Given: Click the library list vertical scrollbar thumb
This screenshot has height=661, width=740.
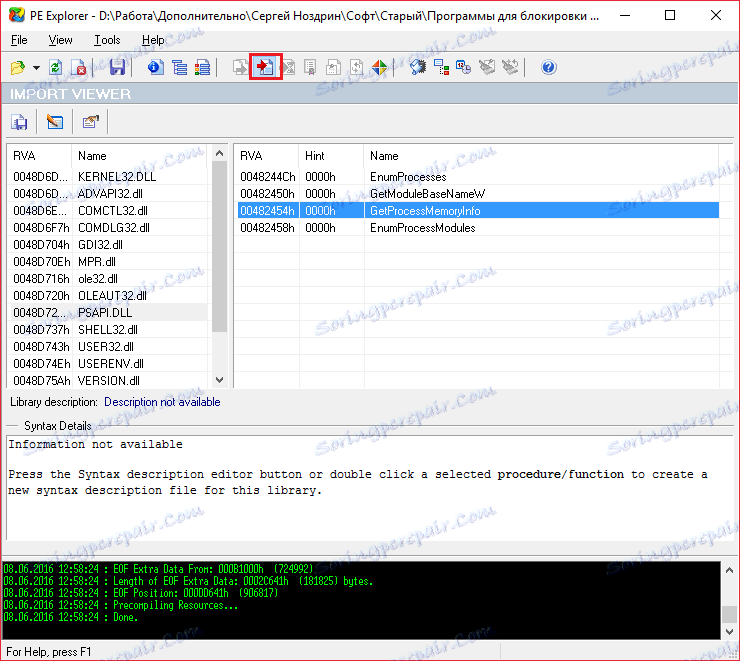Looking at the screenshot, I should point(219,246).
